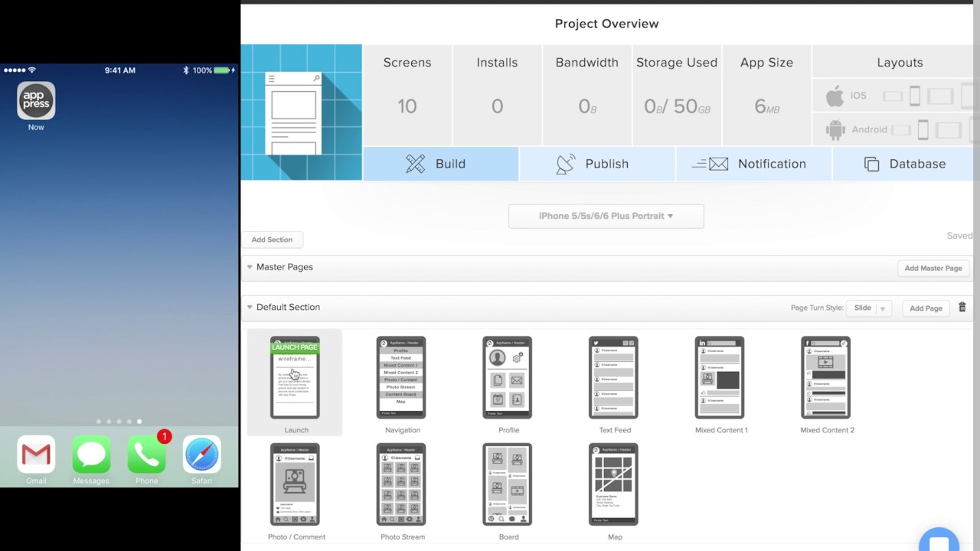Image resolution: width=980 pixels, height=551 pixels.
Task: Click the Installs stat label
Action: point(497,63)
